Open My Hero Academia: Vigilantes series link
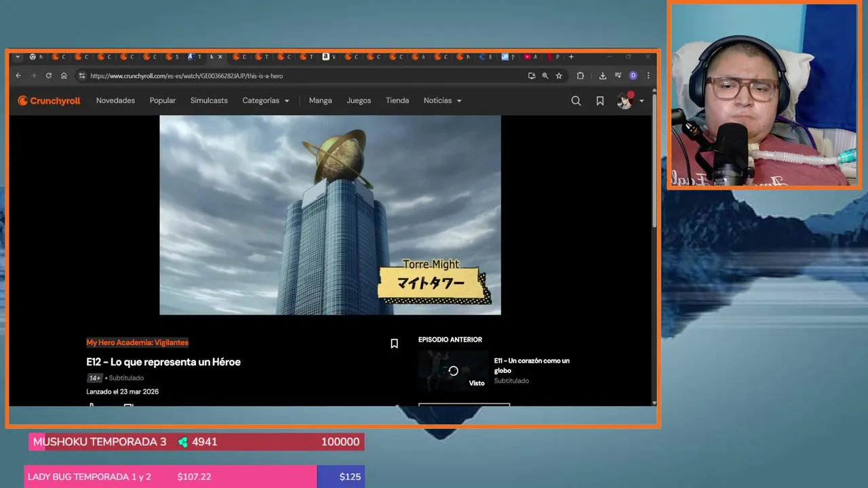 [137, 343]
